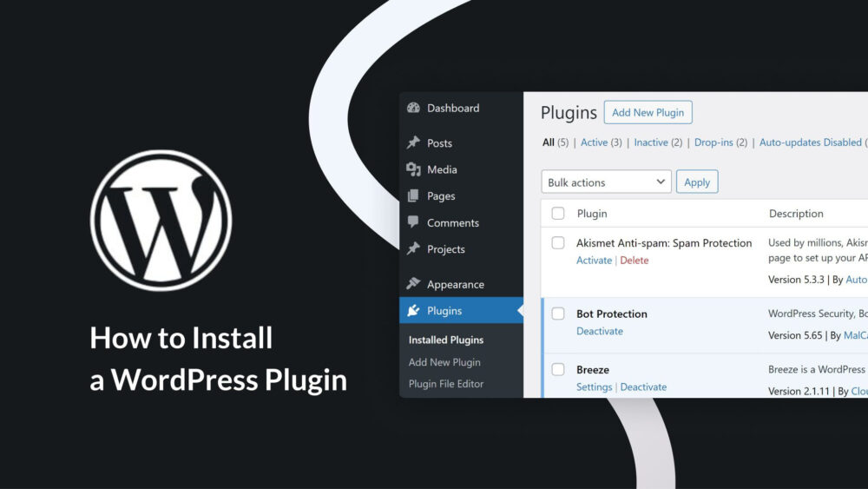Click the Add New Plugin button
The image size is (868, 489).
(x=648, y=112)
